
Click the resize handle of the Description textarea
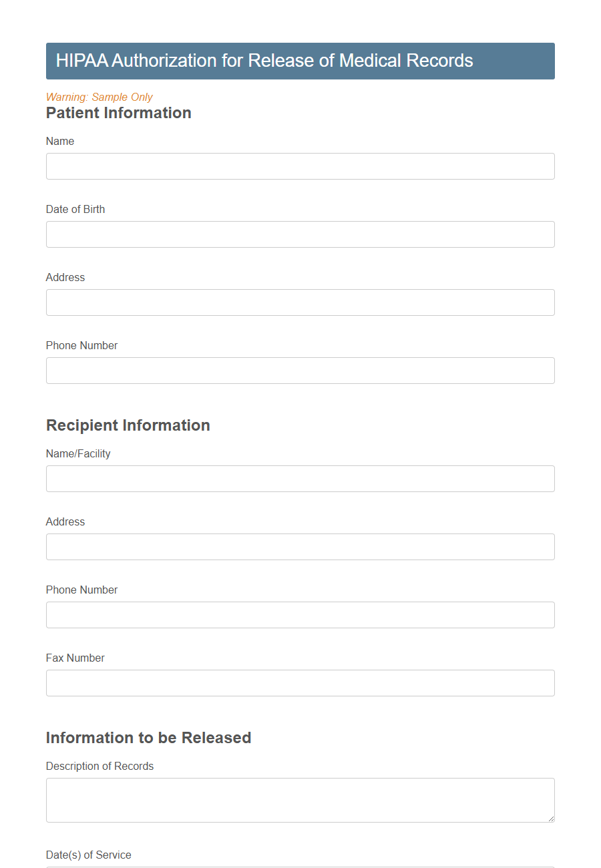551,819
